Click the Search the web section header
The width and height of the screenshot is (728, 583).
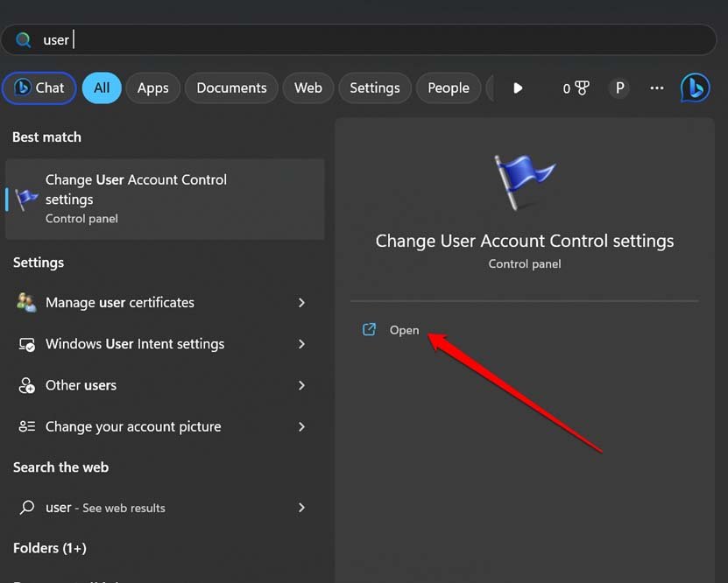point(60,467)
